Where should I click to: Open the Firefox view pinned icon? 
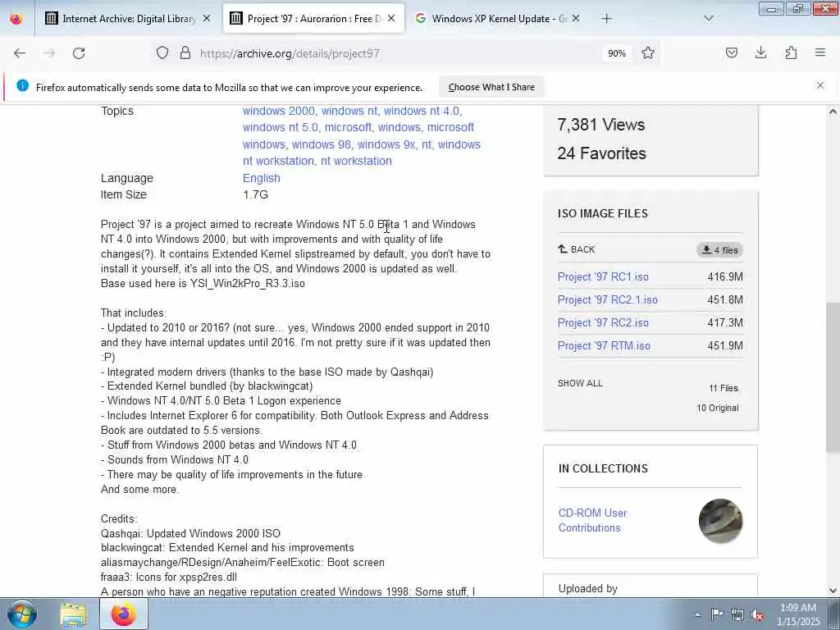(16, 19)
